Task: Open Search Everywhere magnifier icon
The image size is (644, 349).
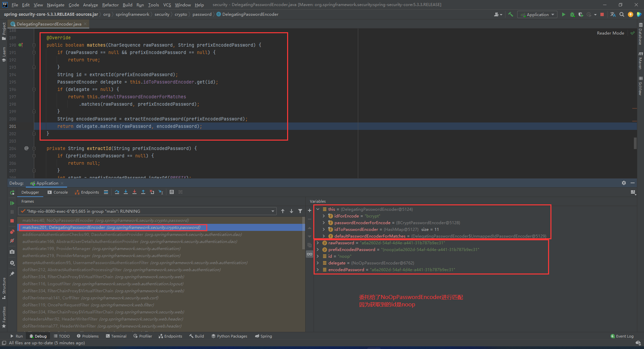Action: click(622, 14)
